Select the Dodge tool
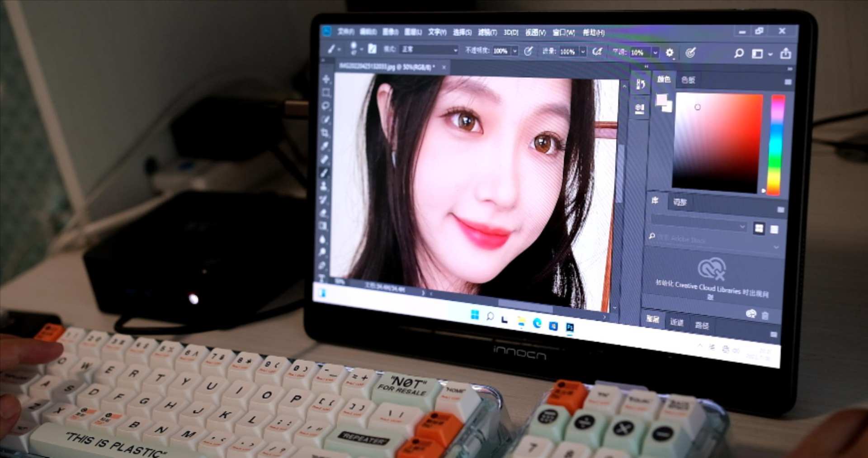 (x=322, y=252)
